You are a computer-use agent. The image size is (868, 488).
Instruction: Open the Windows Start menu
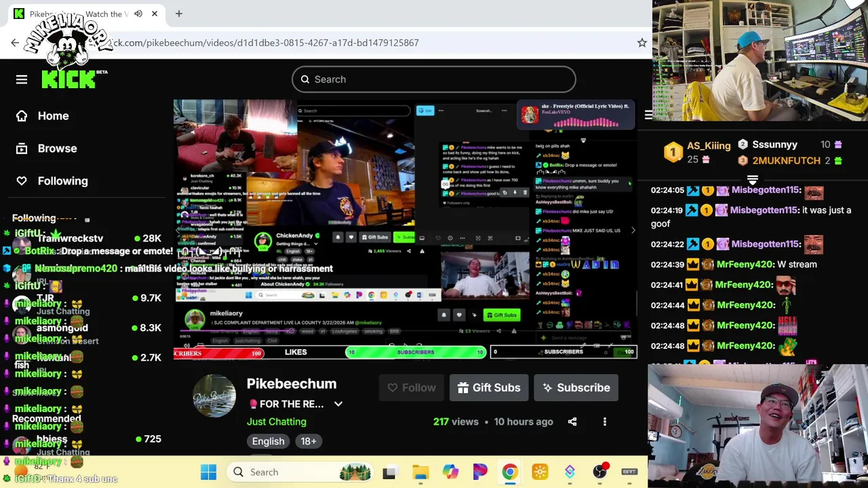[x=208, y=472]
